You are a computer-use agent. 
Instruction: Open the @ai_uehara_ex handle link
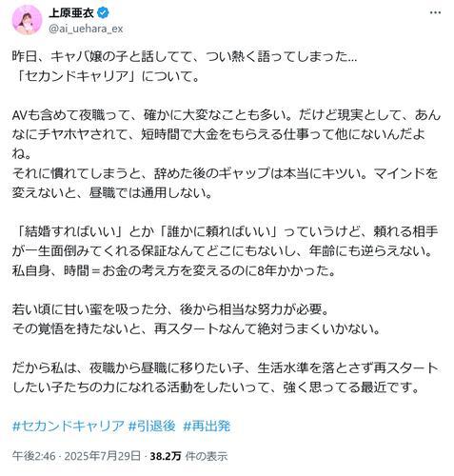pyautogui.click(x=86, y=29)
